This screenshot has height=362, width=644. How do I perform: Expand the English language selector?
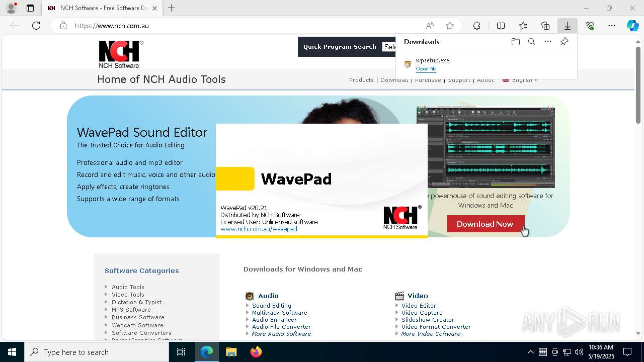520,80
